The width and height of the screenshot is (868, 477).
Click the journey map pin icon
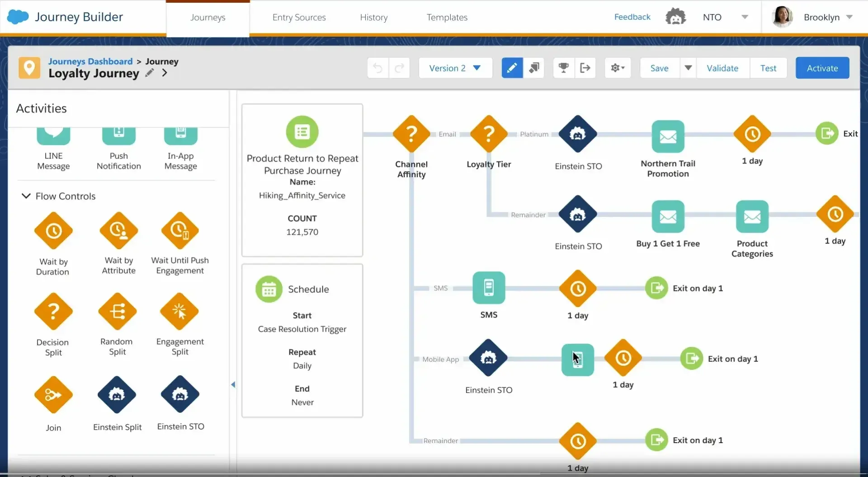(29, 68)
